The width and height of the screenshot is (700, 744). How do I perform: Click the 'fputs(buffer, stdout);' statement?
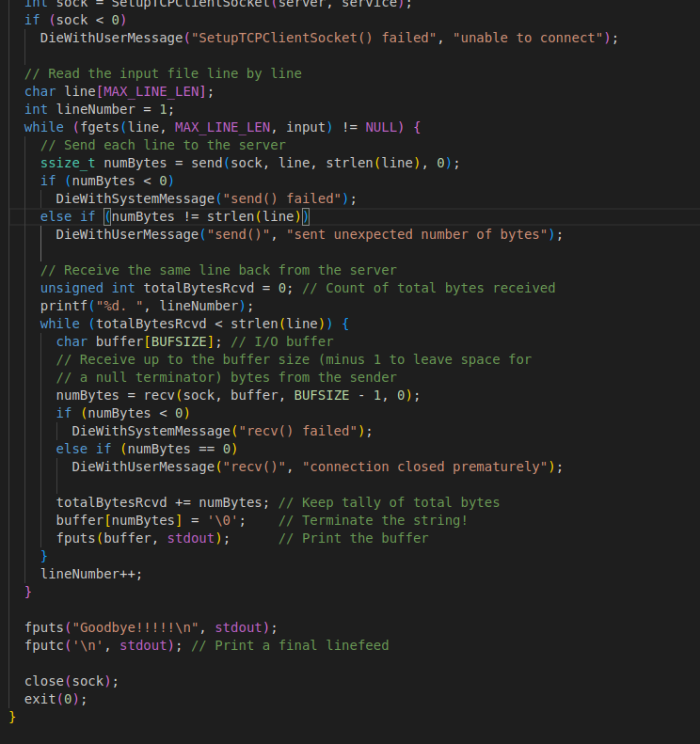click(143, 539)
